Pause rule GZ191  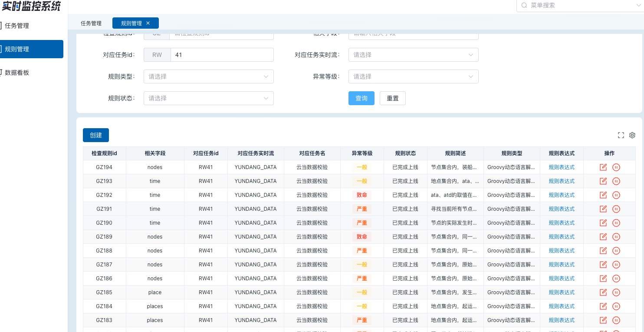click(x=616, y=209)
